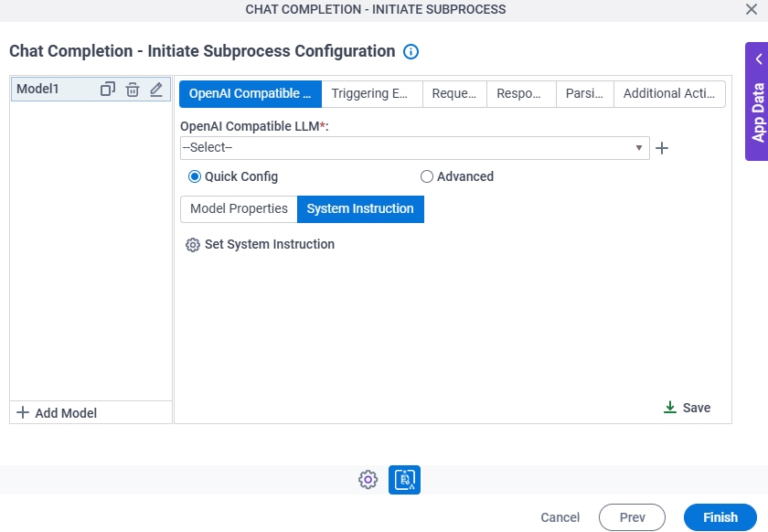768x532 pixels.
Task: Select the Advanced radio button
Action: [x=427, y=176]
